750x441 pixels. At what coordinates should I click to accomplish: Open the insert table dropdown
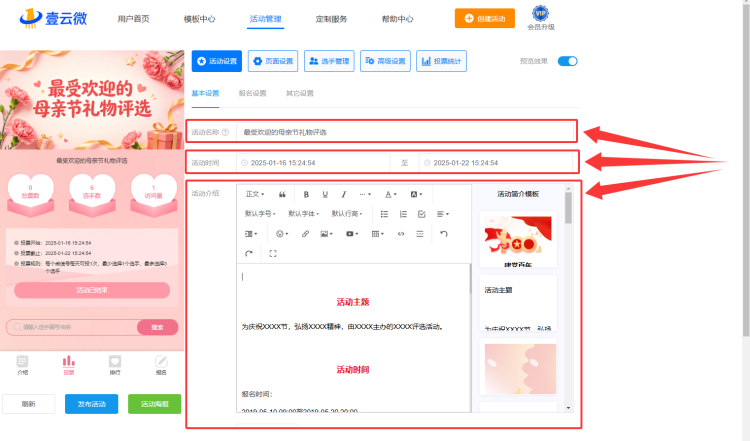coord(378,234)
